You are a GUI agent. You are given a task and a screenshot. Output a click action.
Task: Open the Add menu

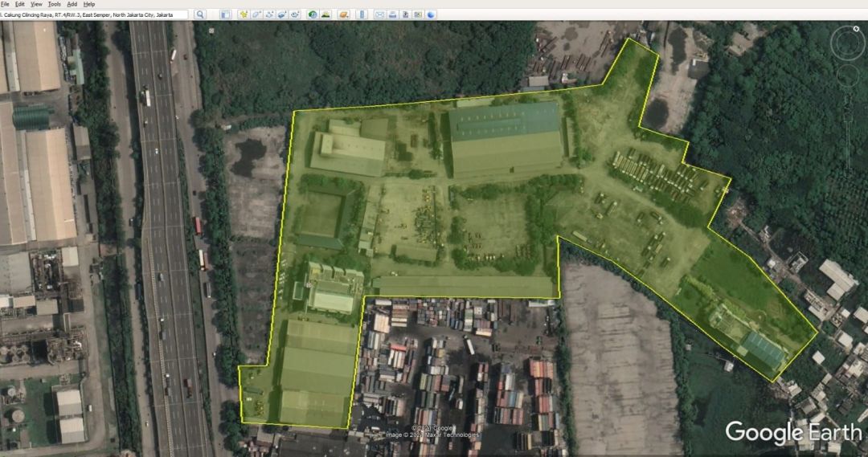pos(72,4)
